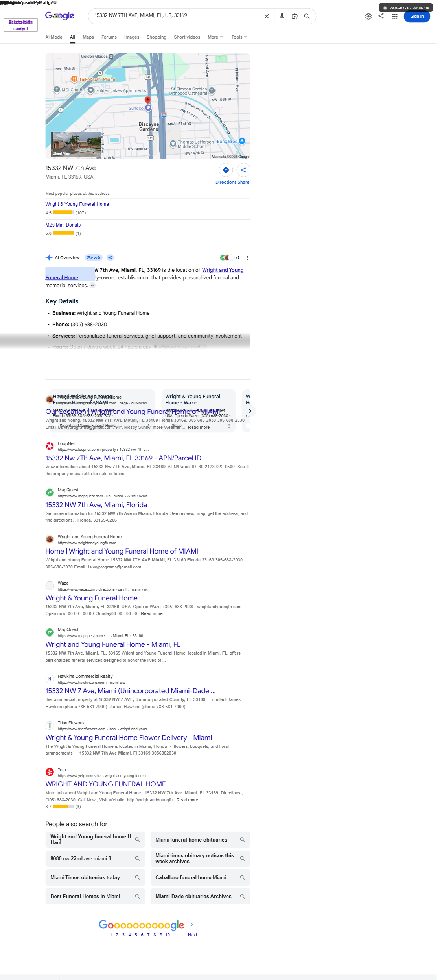Share the 15332 NW 7th Ave location
This screenshot has width=442, height=980.
[243, 170]
